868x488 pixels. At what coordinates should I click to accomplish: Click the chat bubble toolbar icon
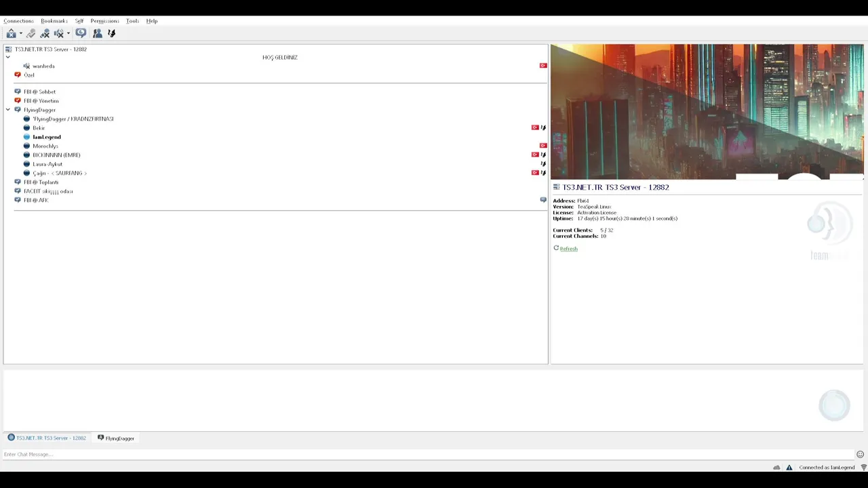(x=81, y=33)
